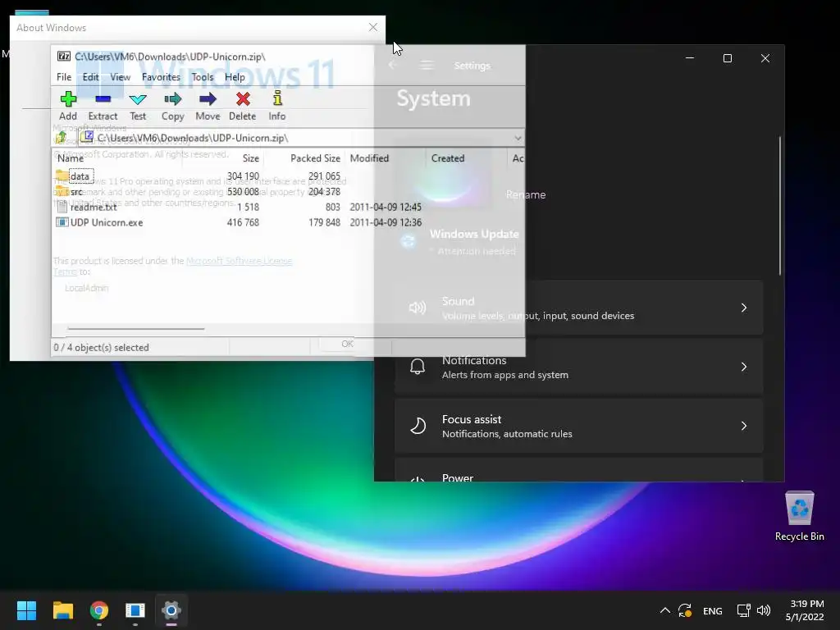Click the 7-Zip address path field
Image resolution: width=840 pixels, height=630 pixels.
[x=300, y=138]
